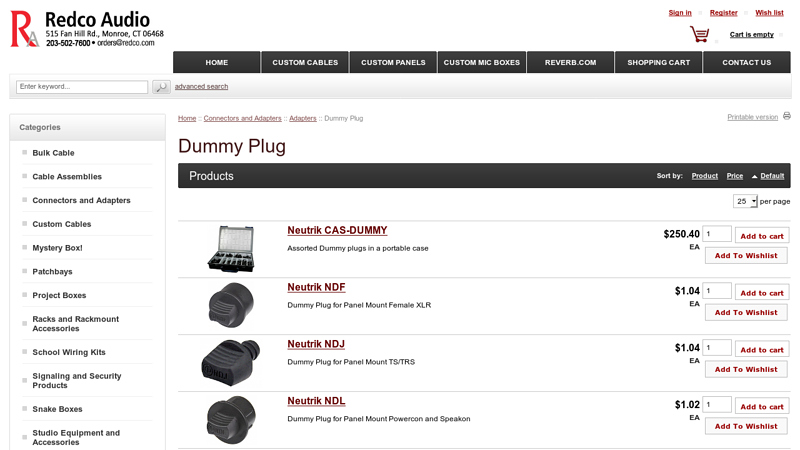Click quantity field for Neutrik NDL
800x450 pixels.
click(x=717, y=405)
